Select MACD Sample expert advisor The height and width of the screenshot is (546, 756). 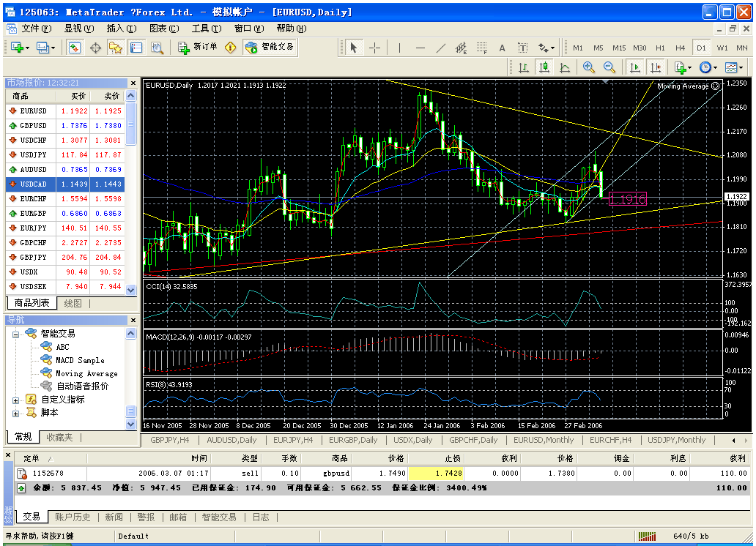(x=80, y=360)
